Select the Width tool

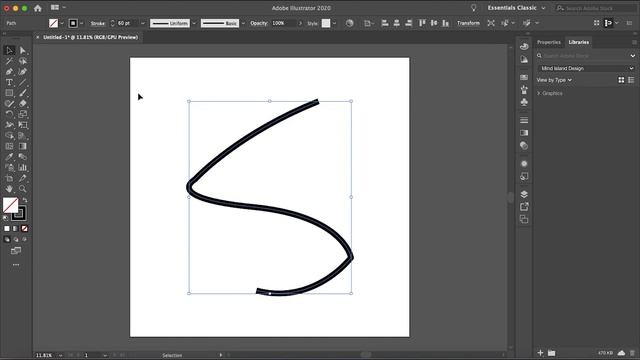9,125
